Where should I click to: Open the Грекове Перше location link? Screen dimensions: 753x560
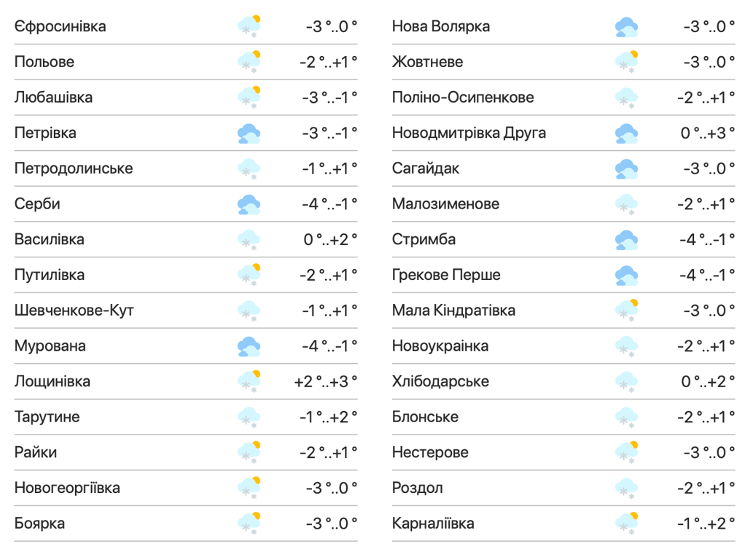(446, 275)
